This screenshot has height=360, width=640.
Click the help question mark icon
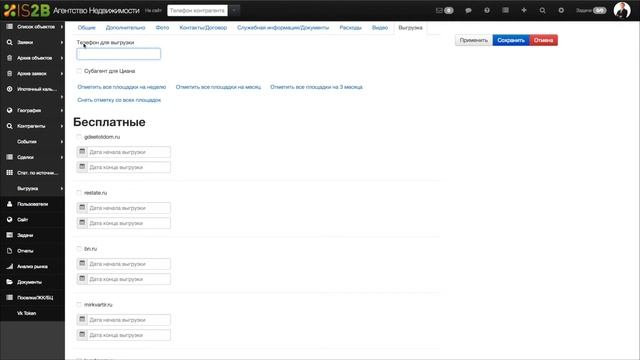(x=487, y=11)
